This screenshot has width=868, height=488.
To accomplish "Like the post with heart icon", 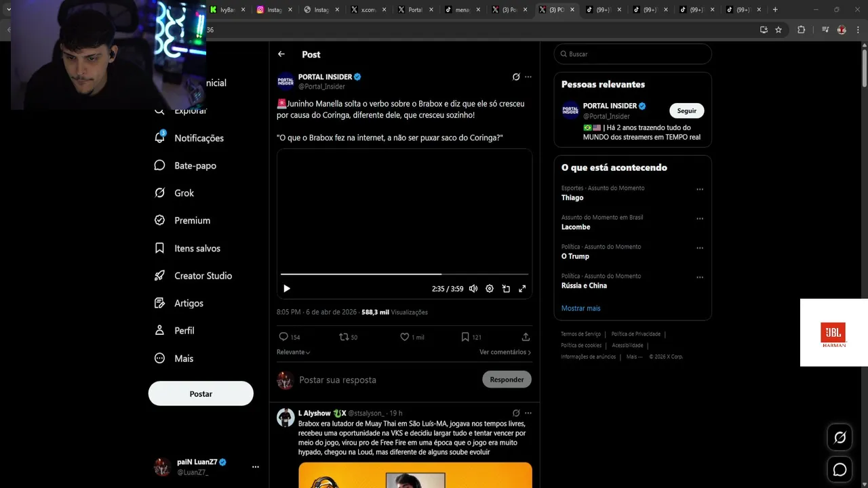I will (x=404, y=337).
